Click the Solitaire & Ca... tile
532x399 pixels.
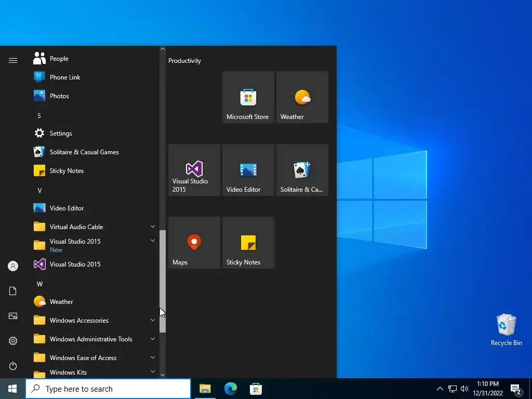pos(302,170)
